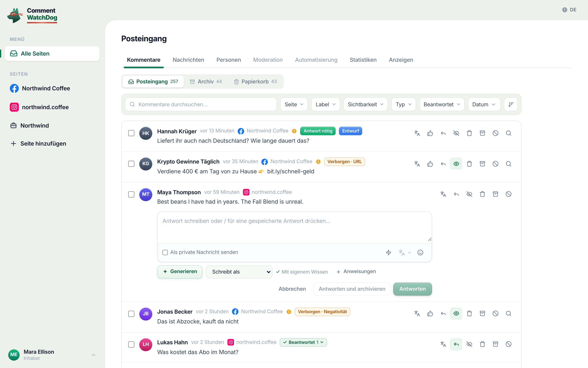This screenshot has width=588, height=368.
Task: Like Hannah Krüger's comment
Action: point(430,133)
